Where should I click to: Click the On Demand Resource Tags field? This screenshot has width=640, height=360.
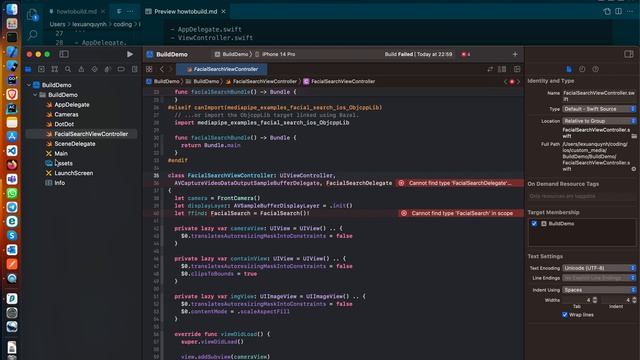(582, 196)
